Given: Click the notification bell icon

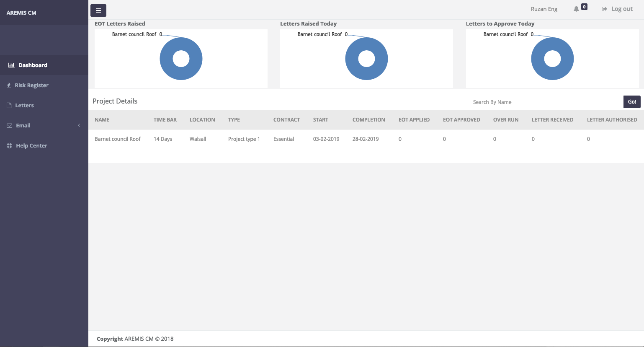Looking at the screenshot, I should (576, 9).
